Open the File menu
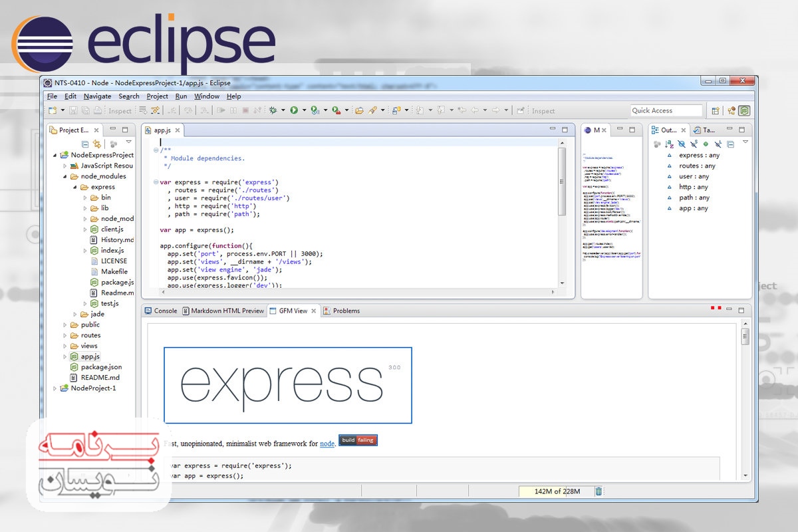This screenshot has height=532, width=798. [x=53, y=96]
